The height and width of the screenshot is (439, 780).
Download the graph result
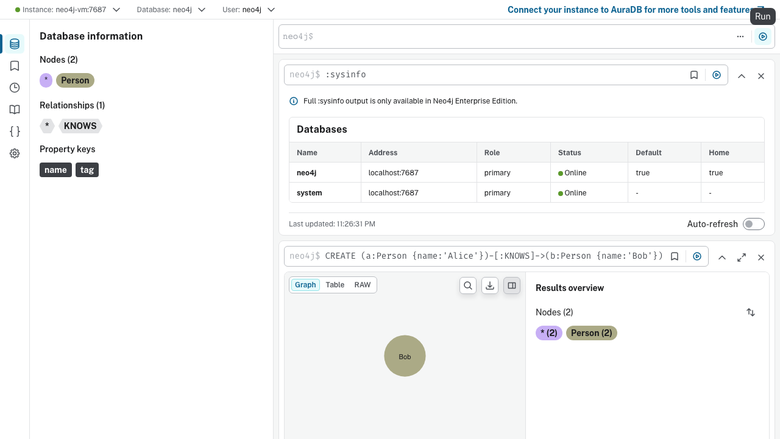[489, 285]
